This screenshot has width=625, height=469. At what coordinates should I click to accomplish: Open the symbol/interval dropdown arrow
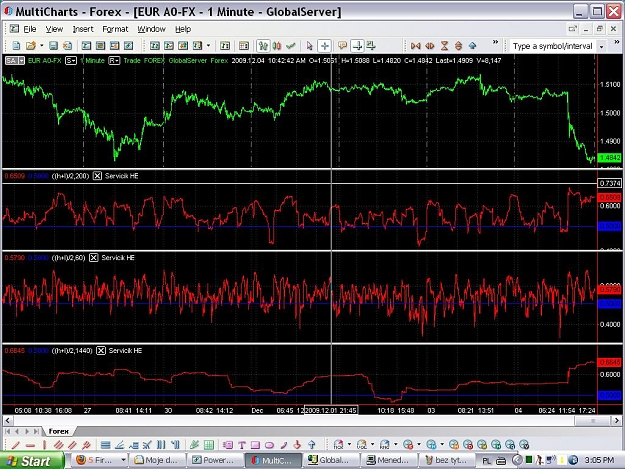point(601,47)
